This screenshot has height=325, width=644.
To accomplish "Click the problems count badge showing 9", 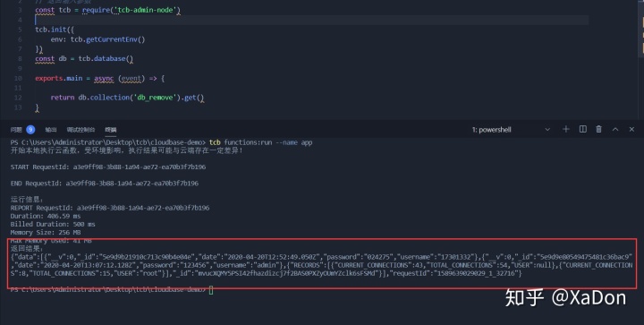I will 30,130.
